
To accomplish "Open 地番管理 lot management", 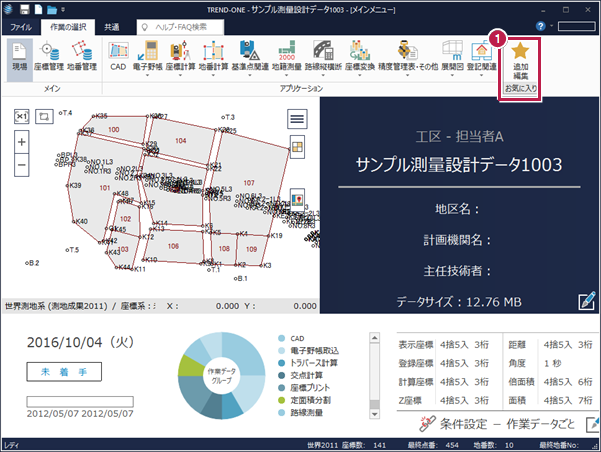I will [82, 58].
